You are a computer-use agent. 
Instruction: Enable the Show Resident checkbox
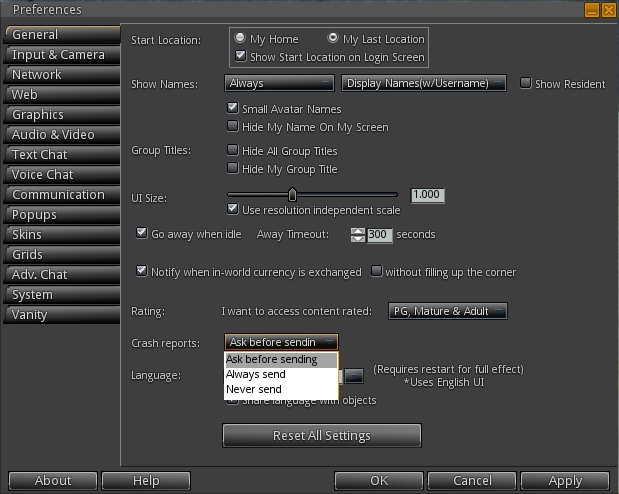tap(526, 84)
